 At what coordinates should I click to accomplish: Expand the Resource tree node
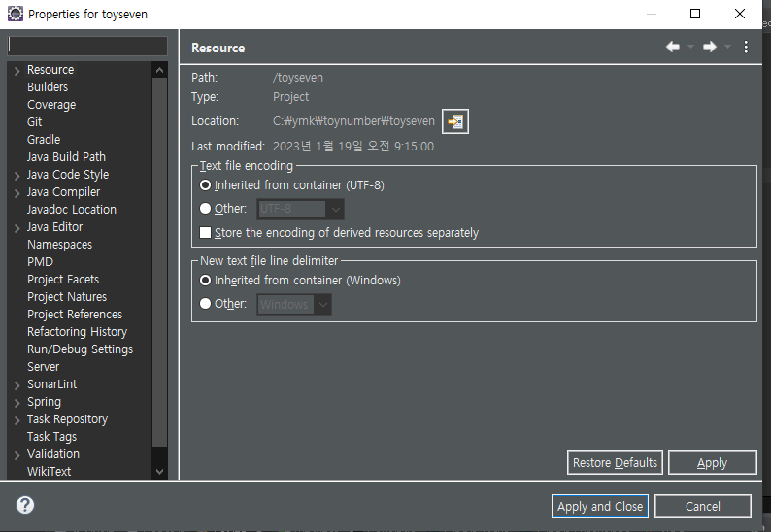(x=17, y=71)
